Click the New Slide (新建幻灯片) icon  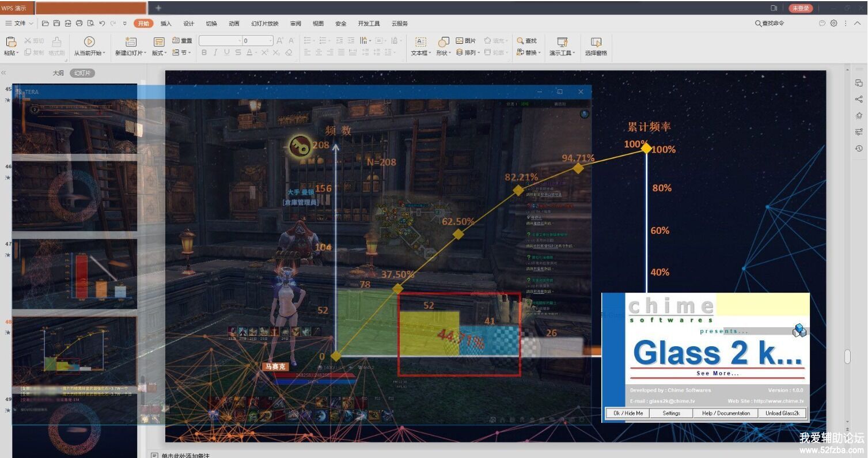(x=131, y=41)
